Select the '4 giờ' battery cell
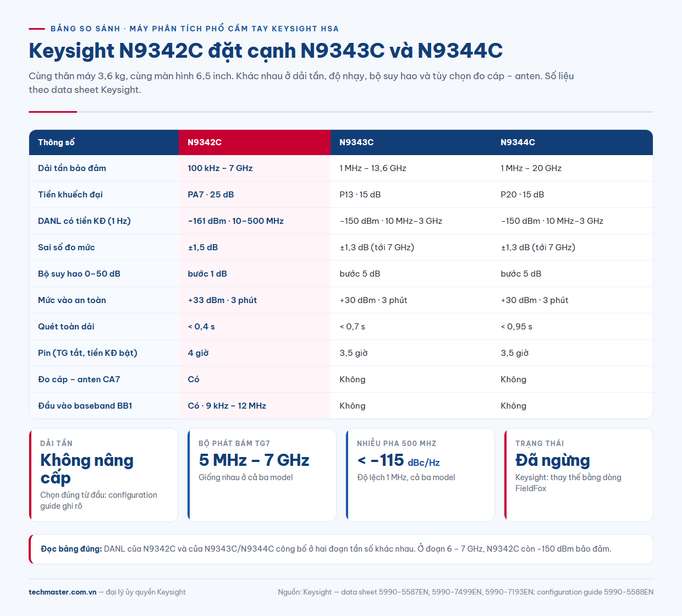 click(x=255, y=353)
